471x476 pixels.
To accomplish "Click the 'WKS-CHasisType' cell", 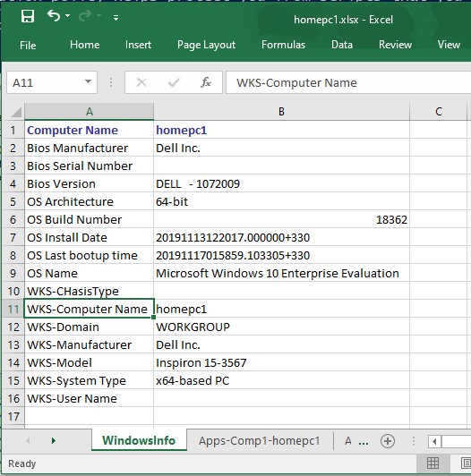I will click(89, 292).
